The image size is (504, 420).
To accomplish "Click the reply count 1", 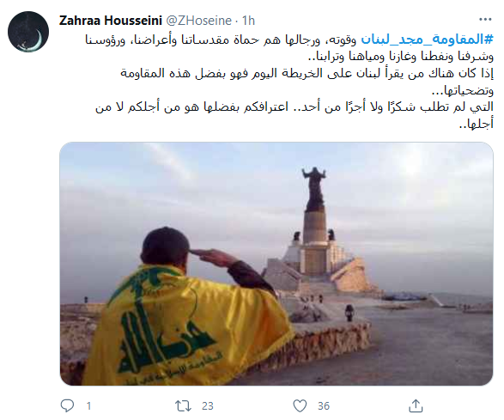I will 88,406.
